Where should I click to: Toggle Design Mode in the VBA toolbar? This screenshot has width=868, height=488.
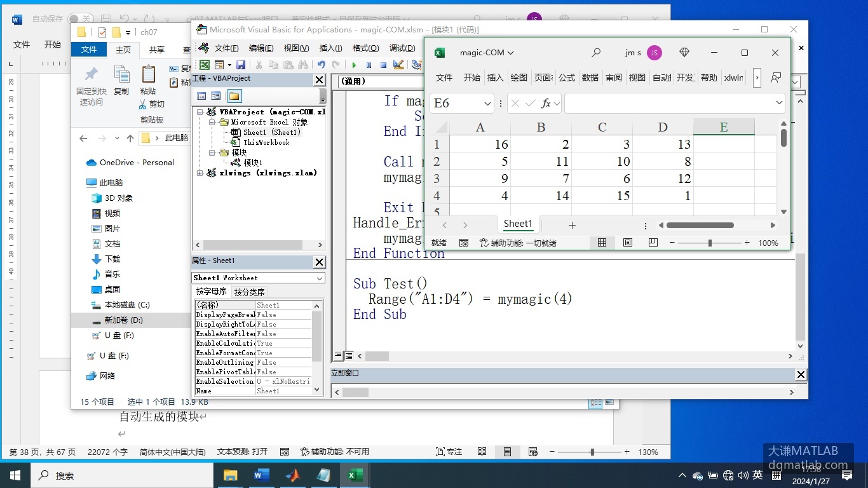pyautogui.click(x=398, y=65)
